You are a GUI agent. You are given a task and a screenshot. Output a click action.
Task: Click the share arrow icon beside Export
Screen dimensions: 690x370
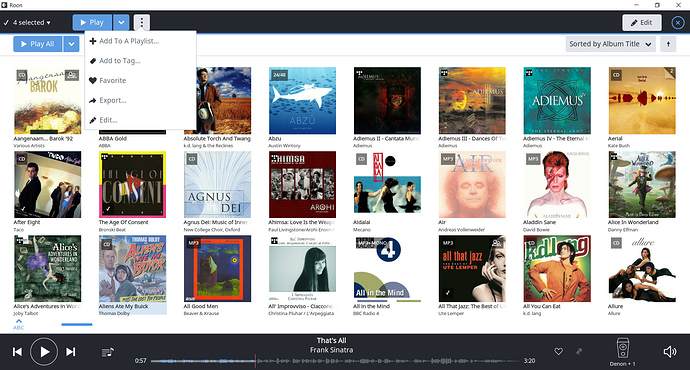(x=92, y=100)
